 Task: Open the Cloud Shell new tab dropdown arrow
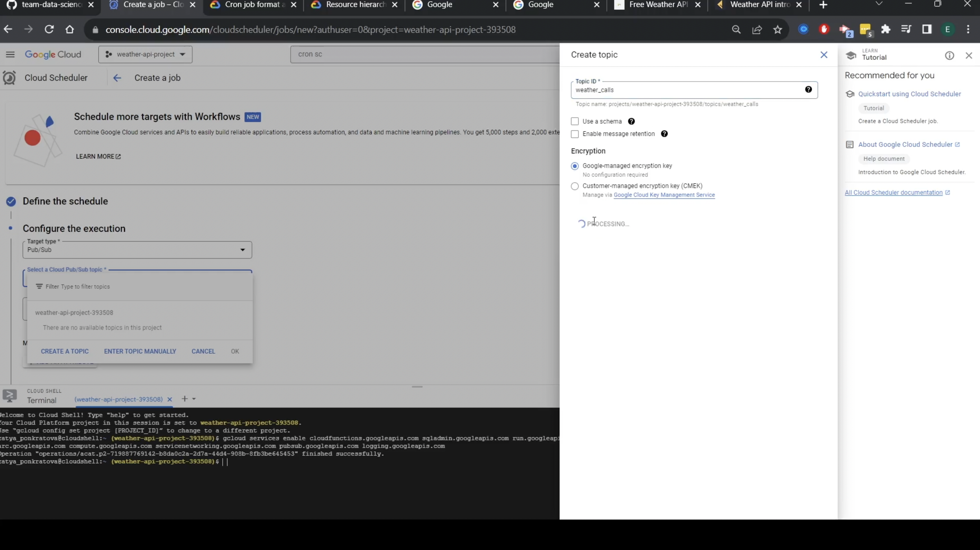(x=194, y=399)
